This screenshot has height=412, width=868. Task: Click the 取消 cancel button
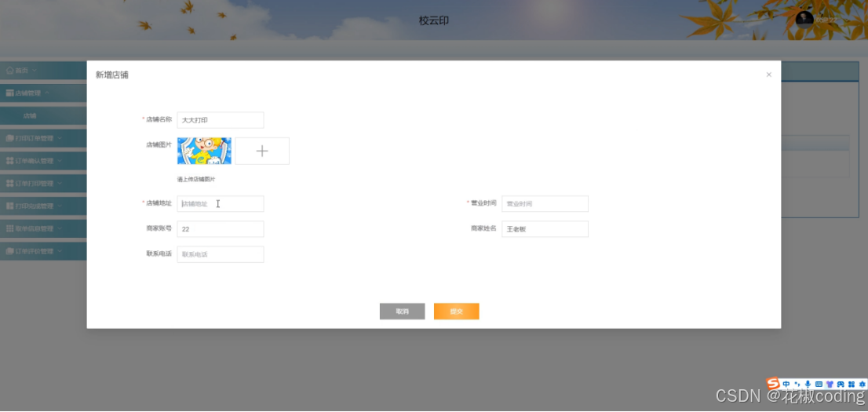pos(403,312)
